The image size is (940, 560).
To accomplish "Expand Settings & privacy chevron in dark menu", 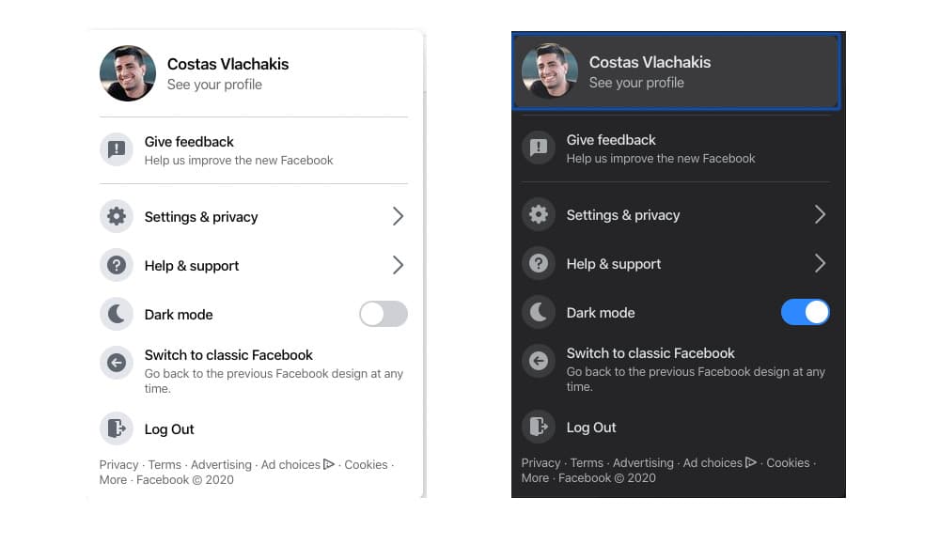I will point(820,215).
